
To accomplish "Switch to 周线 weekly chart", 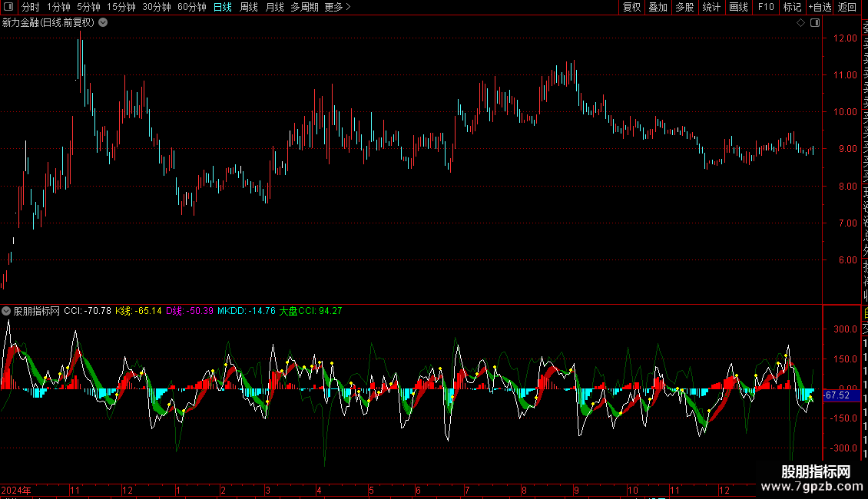I will point(249,7).
